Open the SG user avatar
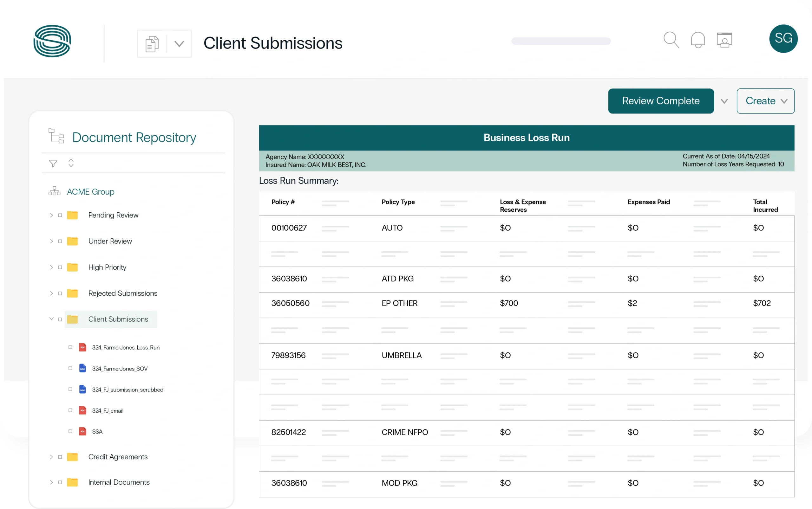This screenshot has width=812, height=509. click(783, 39)
